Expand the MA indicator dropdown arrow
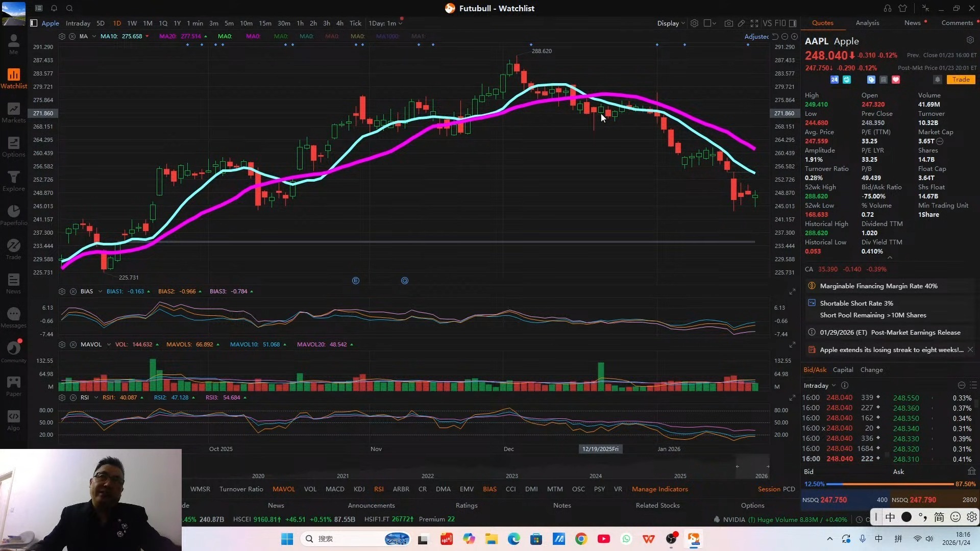 pyautogui.click(x=94, y=36)
